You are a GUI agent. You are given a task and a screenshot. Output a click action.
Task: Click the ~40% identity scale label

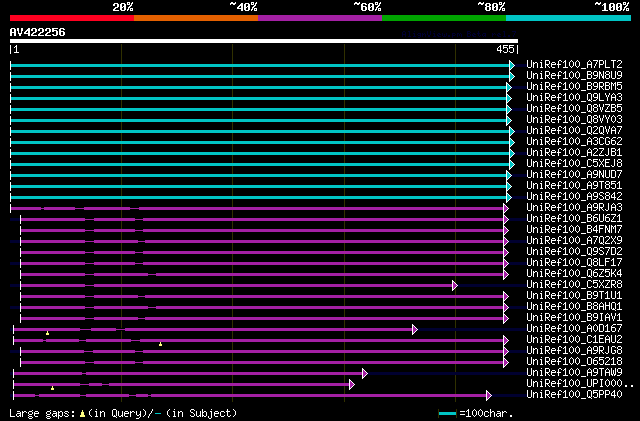click(x=243, y=7)
